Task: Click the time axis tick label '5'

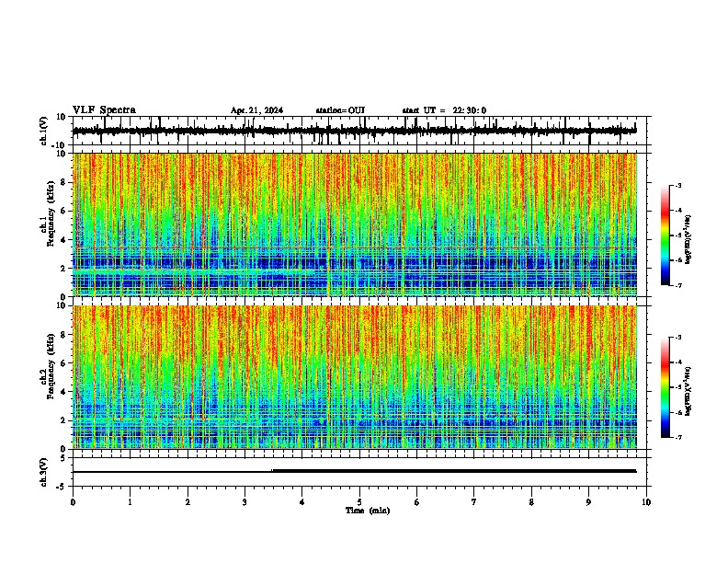Action: coord(359,502)
